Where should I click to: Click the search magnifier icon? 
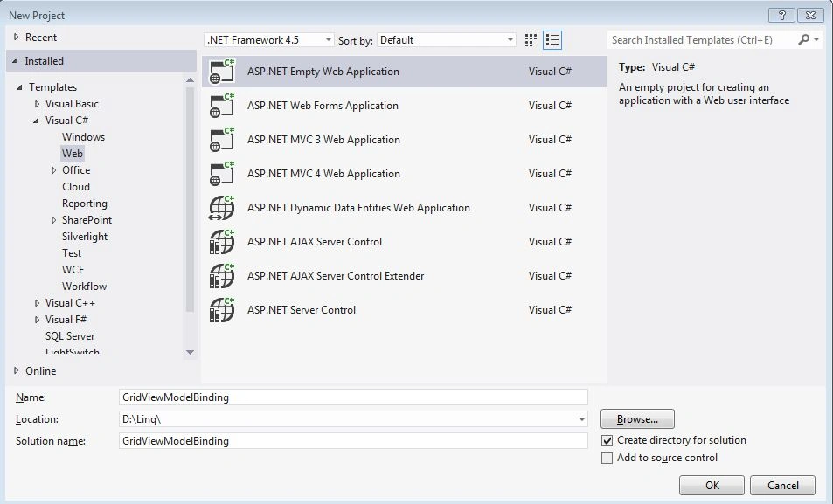click(x=804, y=40)
